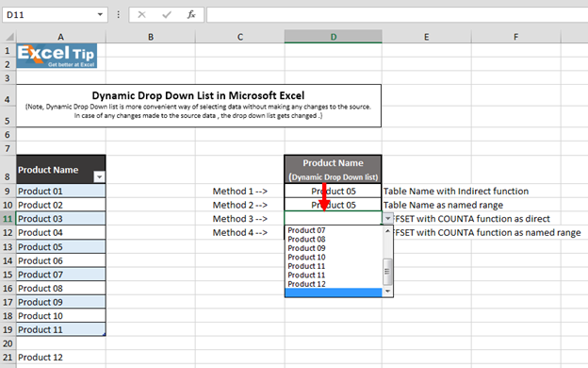Open the Product Name table filter dropdown
Screen dimensions: 588x368
[99, 176]
